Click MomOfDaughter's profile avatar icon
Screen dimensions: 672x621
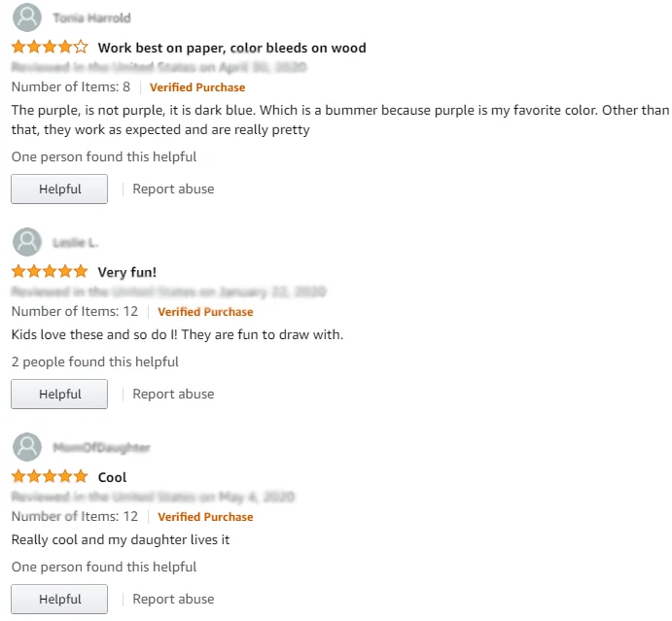click(x=28, y=447)
